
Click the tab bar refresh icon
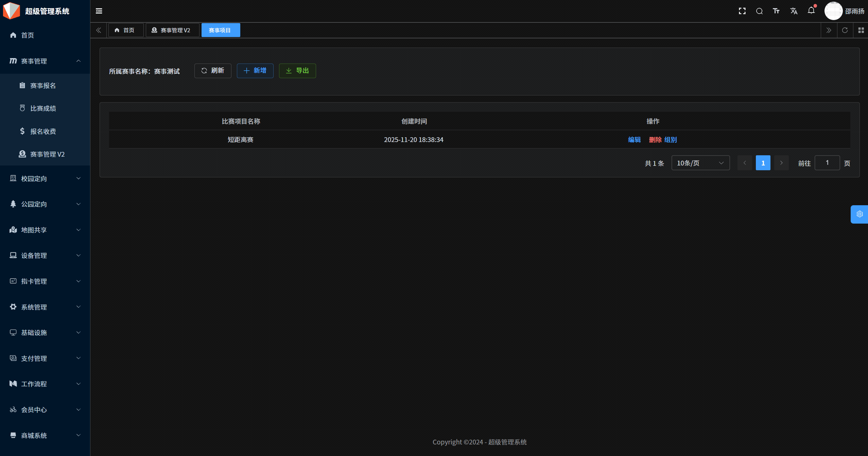(845, 30)
